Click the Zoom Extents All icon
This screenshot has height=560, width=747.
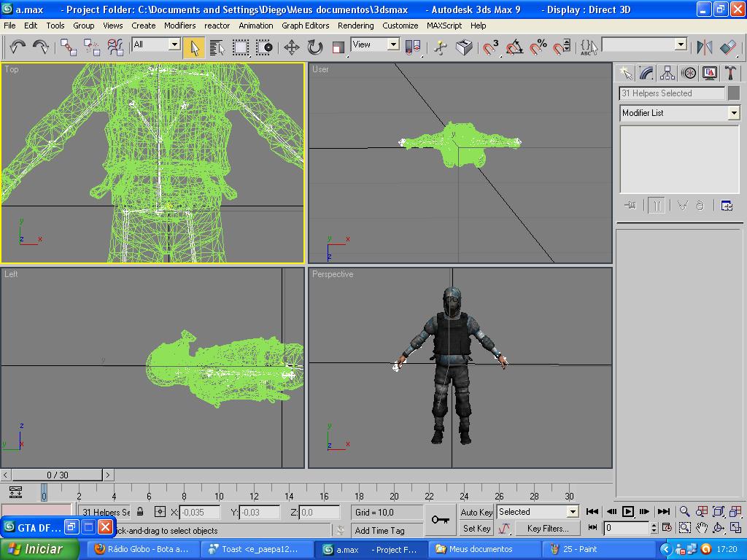(735, 512)
